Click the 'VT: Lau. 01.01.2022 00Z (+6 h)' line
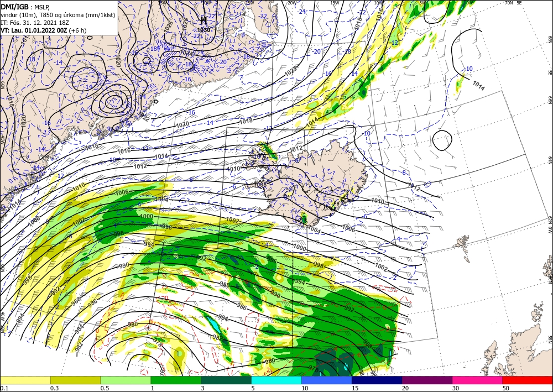This screenshot has height=392, width=553. [43, 30]
